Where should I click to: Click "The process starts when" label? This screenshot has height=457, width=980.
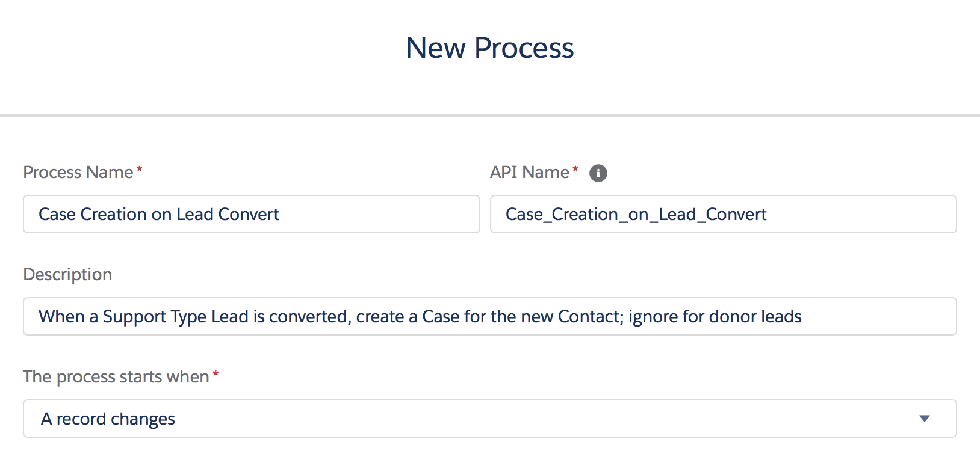pos(116,377)
